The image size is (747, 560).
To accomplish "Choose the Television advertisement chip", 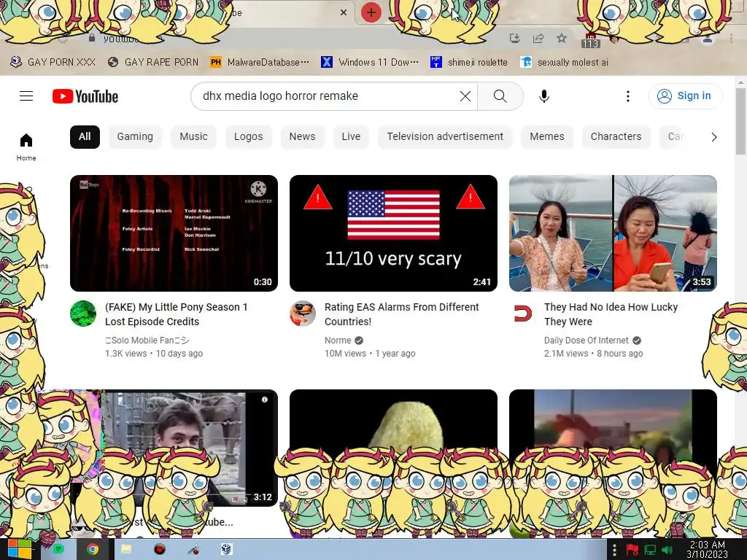I will (x=445, y=136).
